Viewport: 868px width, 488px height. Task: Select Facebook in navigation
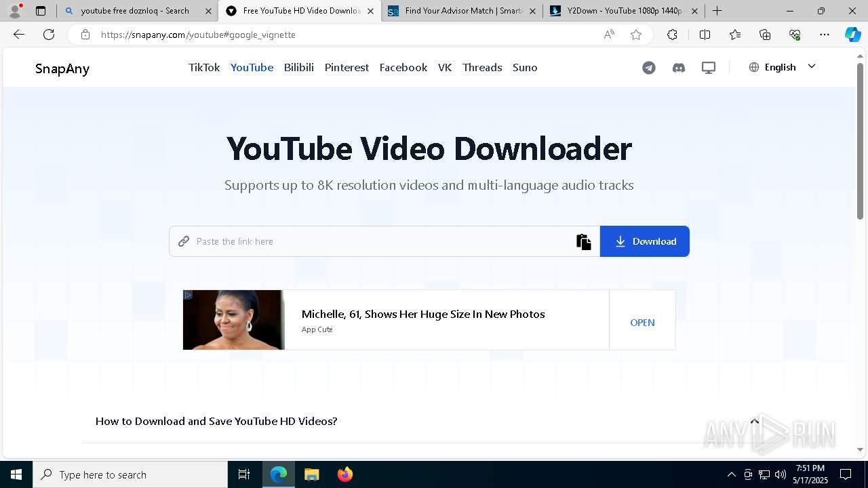[x=403, y=67]
